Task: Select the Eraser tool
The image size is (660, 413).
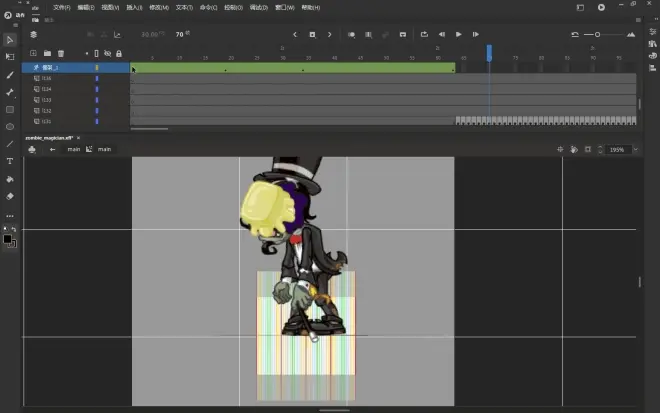Action: 10,196
